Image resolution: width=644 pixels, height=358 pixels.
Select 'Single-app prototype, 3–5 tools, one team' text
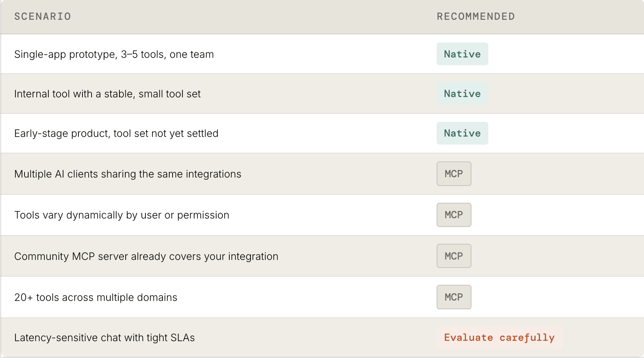(114, 54)
